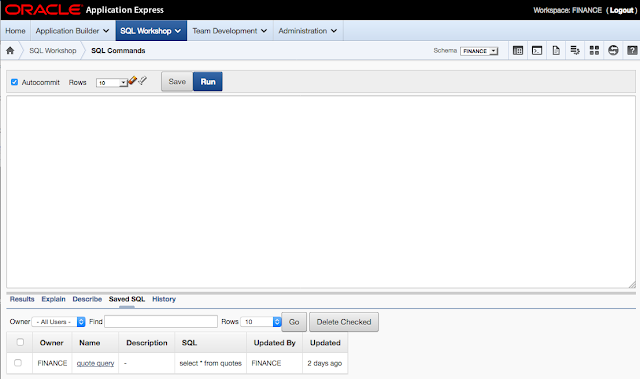Image resolution: width=640 pixels, height=379 pixels.
Task: Click the Find text field
Action: [161, 321]
